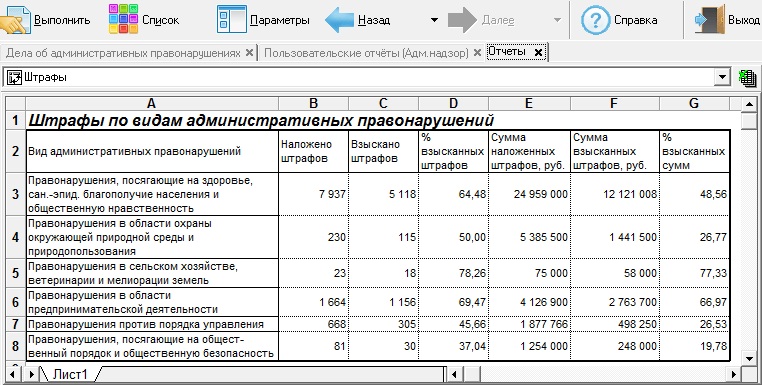Click cell Правонарушения против порядка управления
The height and width of the screenshot is (385, 762).
click(x=152, y=324)
